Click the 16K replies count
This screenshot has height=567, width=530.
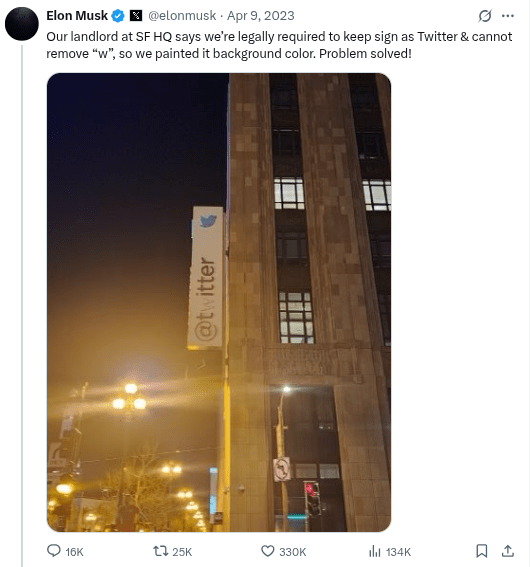(x=74, y=552)
